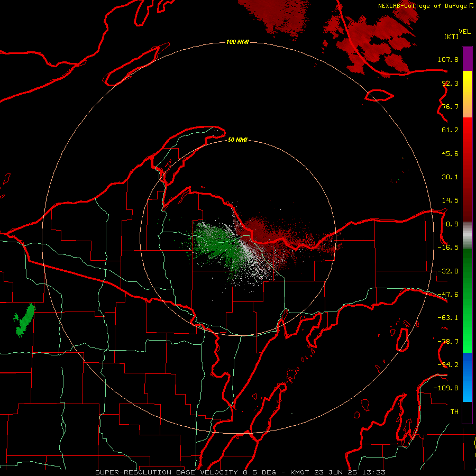The image size is (476, 476).
Task: Click the blue segment of the color bar
Action: 467,377
